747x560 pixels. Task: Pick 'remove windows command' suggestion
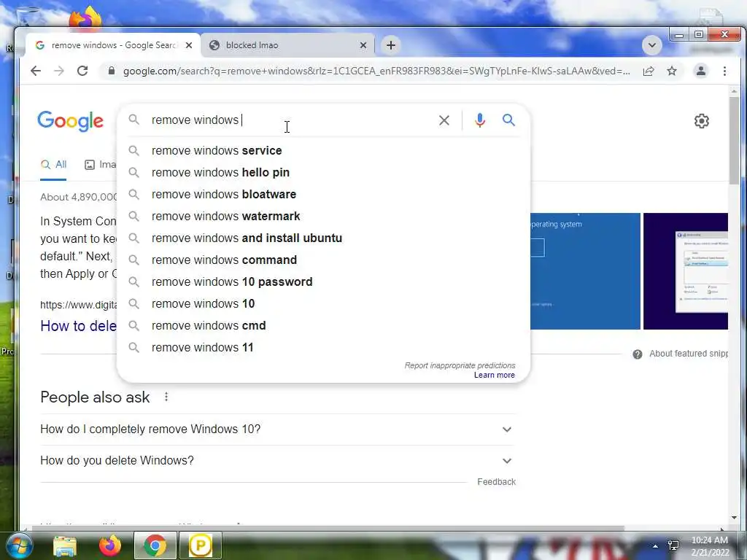323,260
